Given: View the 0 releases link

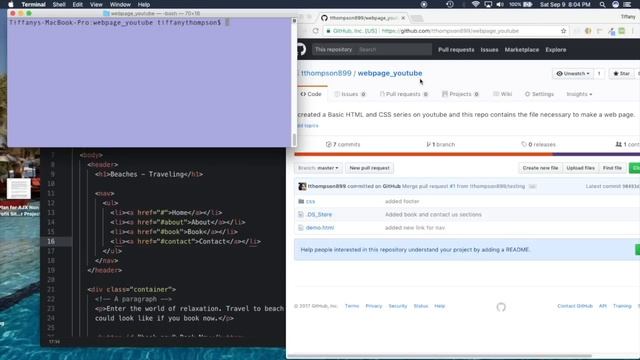Looking at the screenshot, I should 538,144.
